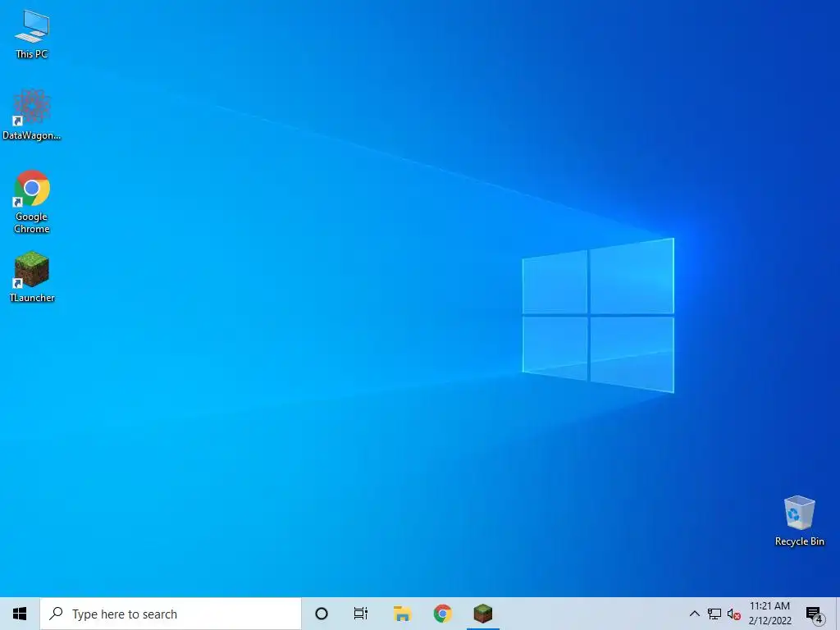Select the This PC desktop icon
This screenshot has height=630, width=840.
32,34
